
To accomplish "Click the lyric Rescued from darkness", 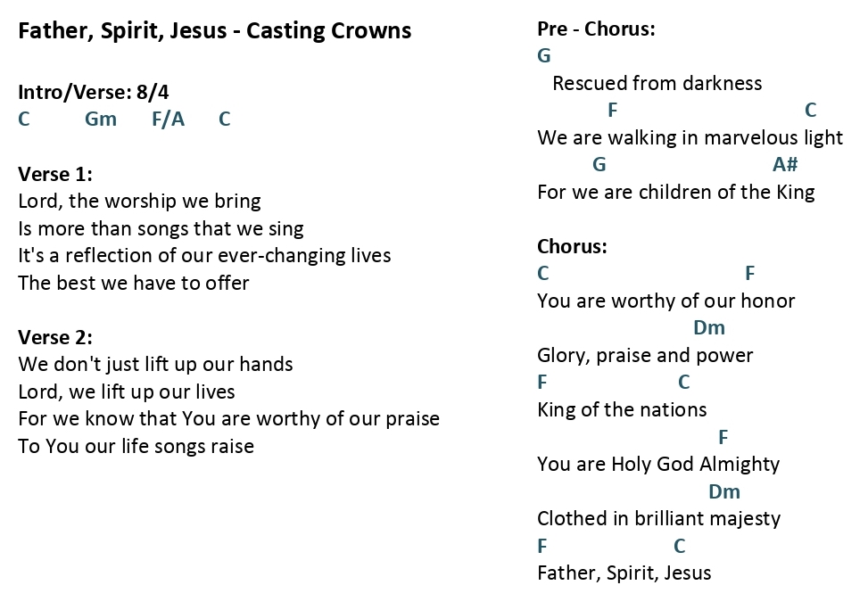I will coord(657,84).
